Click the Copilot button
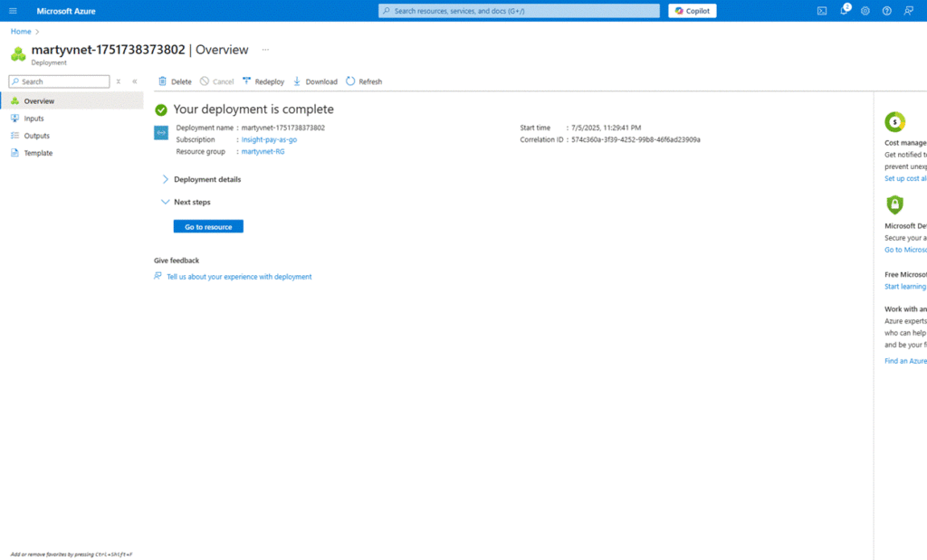 click(692, 11)
